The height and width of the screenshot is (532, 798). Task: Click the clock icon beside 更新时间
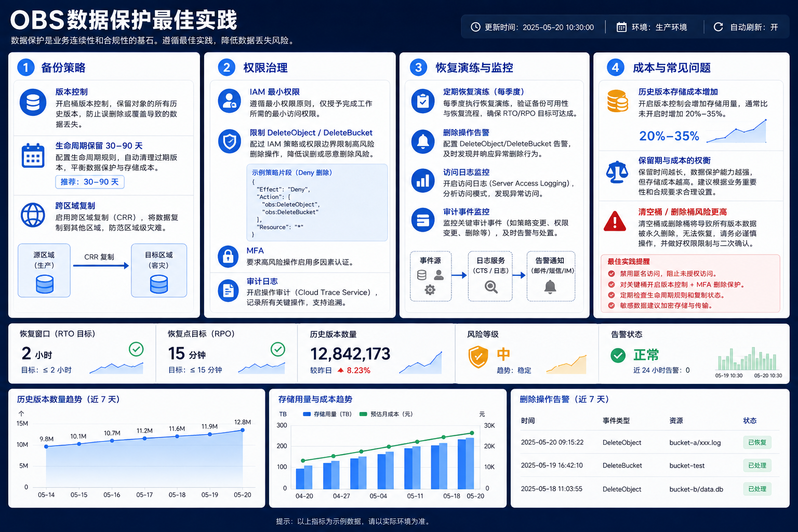(475, 27)
